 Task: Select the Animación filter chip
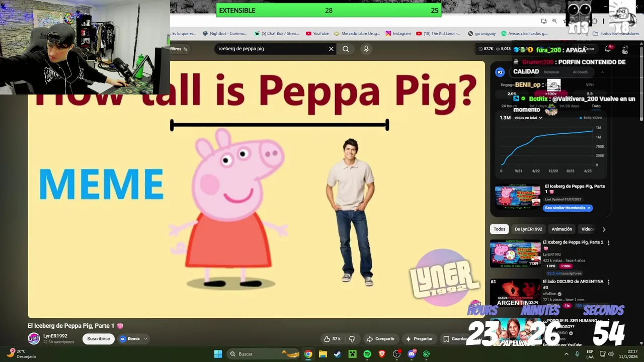point(561,229)
